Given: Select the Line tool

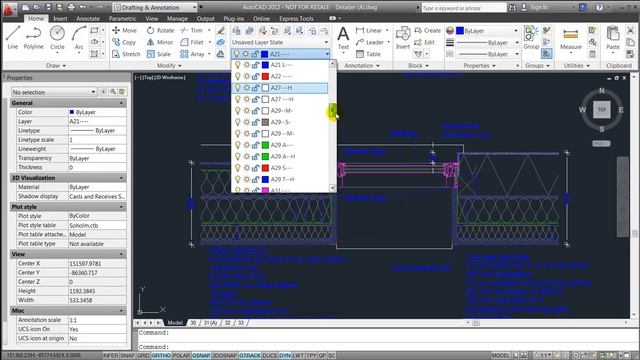Looking at the screenshot, I should 13,38.
